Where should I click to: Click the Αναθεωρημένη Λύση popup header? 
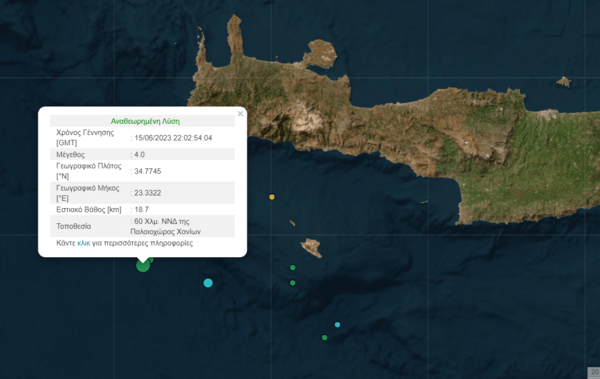145,121
